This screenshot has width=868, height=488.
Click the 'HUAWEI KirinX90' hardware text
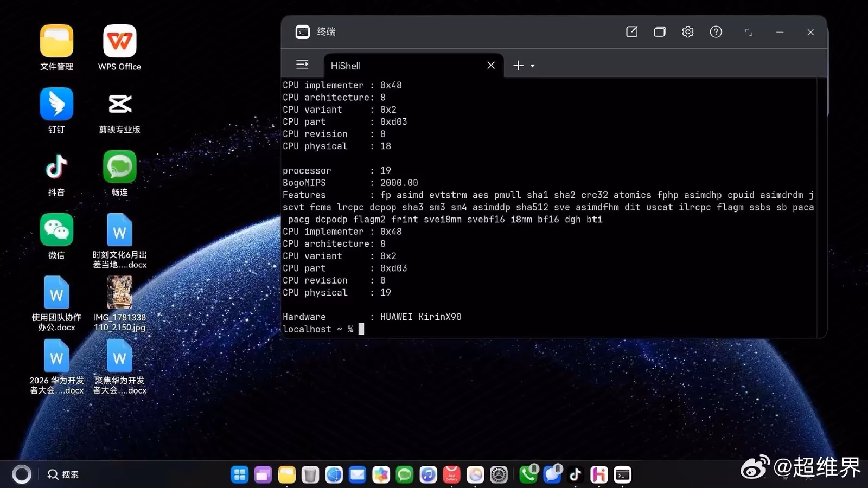point(420,317)
